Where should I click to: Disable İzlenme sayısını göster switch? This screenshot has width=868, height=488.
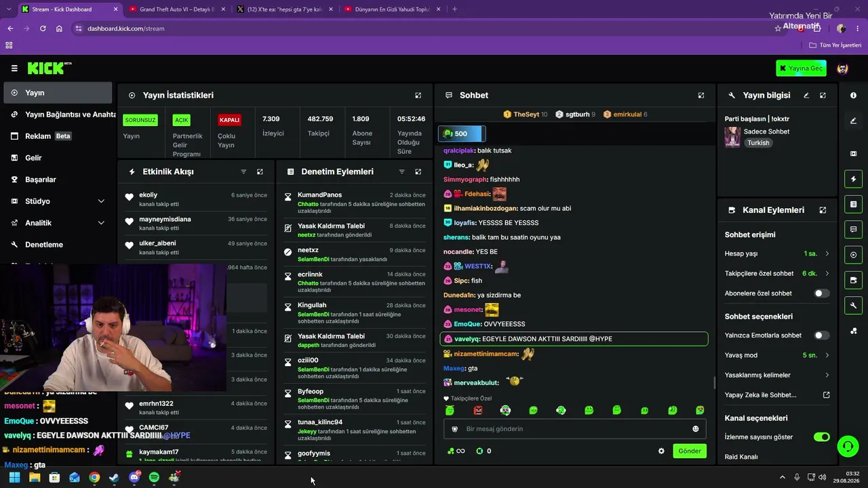821,437
